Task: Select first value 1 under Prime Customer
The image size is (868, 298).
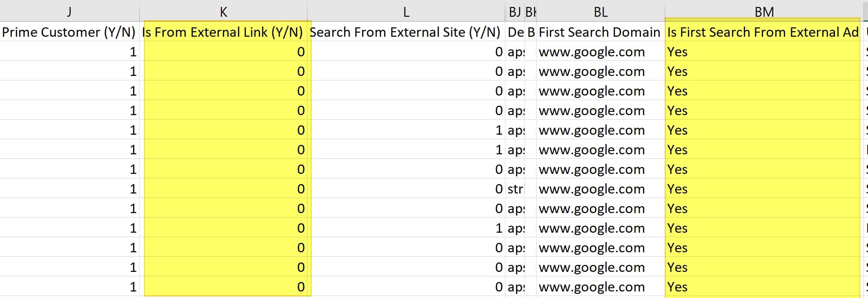Action: (x=69, y=51)
